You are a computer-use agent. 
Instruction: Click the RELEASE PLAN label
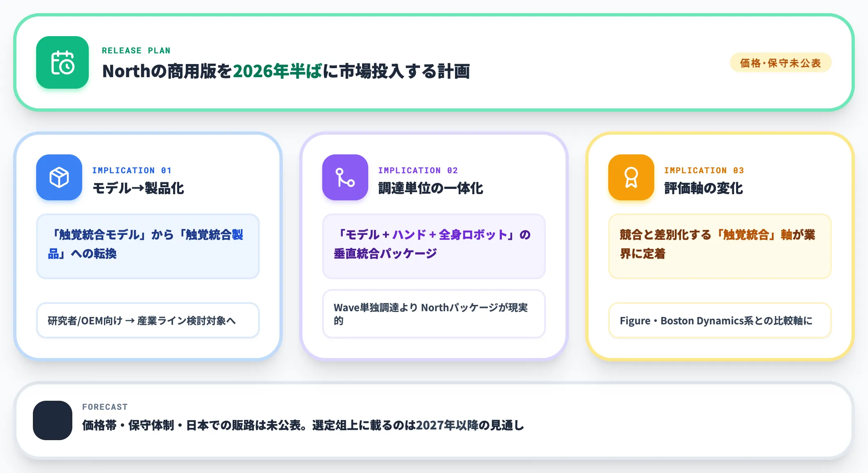[x=136, y=51]
